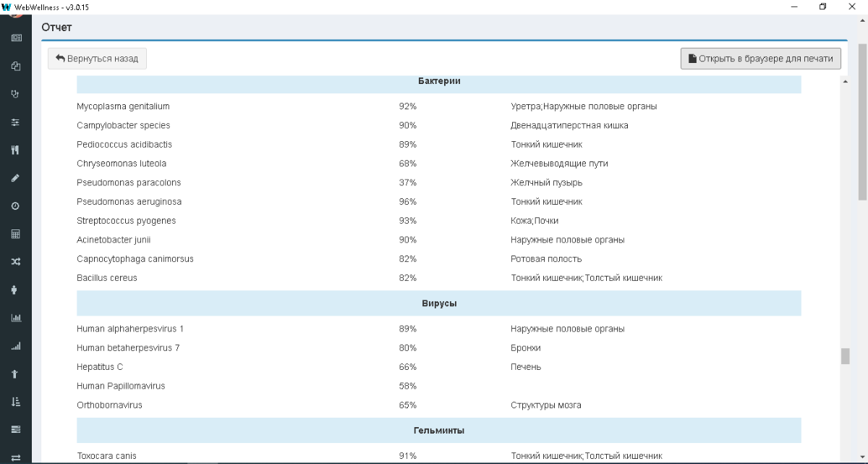Viewport: 868px width, 464px height.
Task: Click the shuffle arrows sidebar icon
Action: point(16,262)
